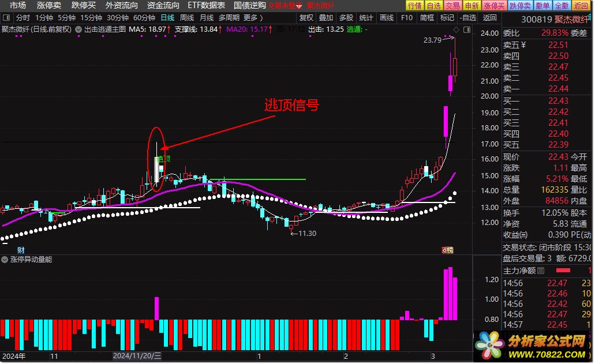595x364 pixels.
Task: Select the 60分钟 period
Action: pos(144,18)
